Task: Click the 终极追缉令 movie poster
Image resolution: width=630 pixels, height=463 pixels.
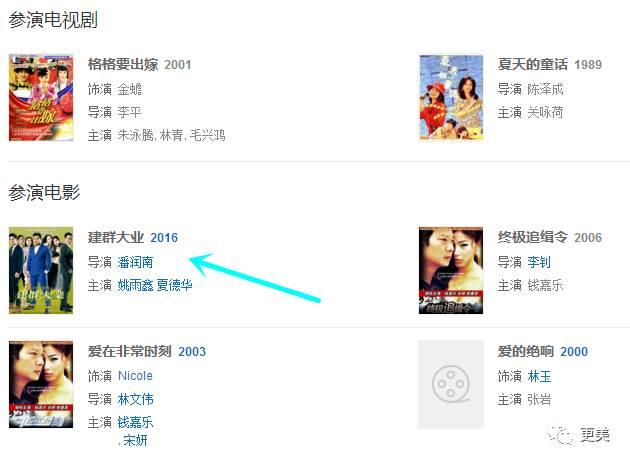Action: click(x=451, y=270)
